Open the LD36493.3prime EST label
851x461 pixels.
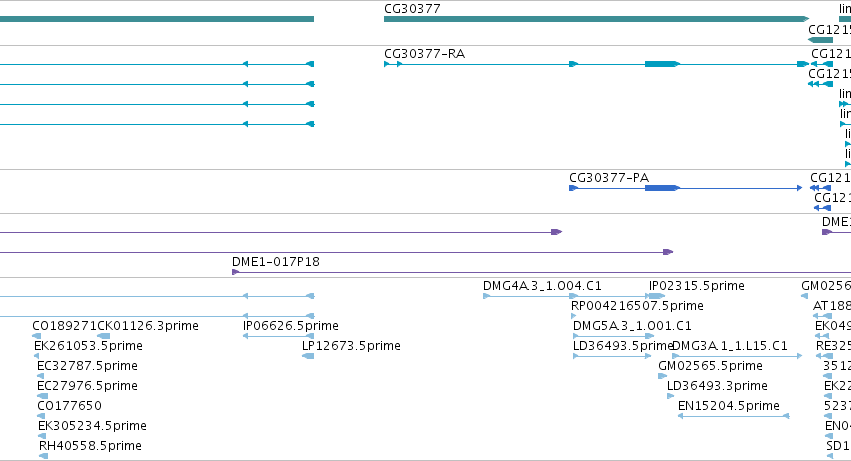point(717,386)
